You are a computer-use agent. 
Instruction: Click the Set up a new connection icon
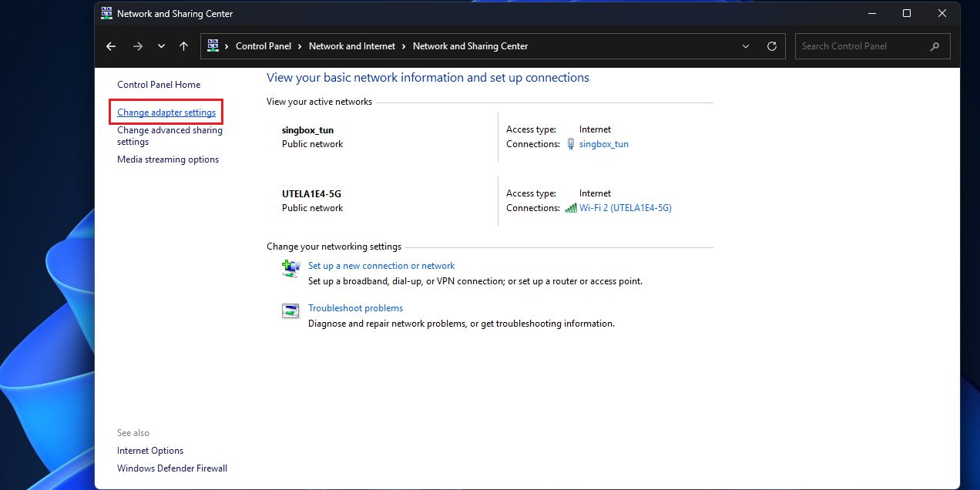click(x=290, y=268)
